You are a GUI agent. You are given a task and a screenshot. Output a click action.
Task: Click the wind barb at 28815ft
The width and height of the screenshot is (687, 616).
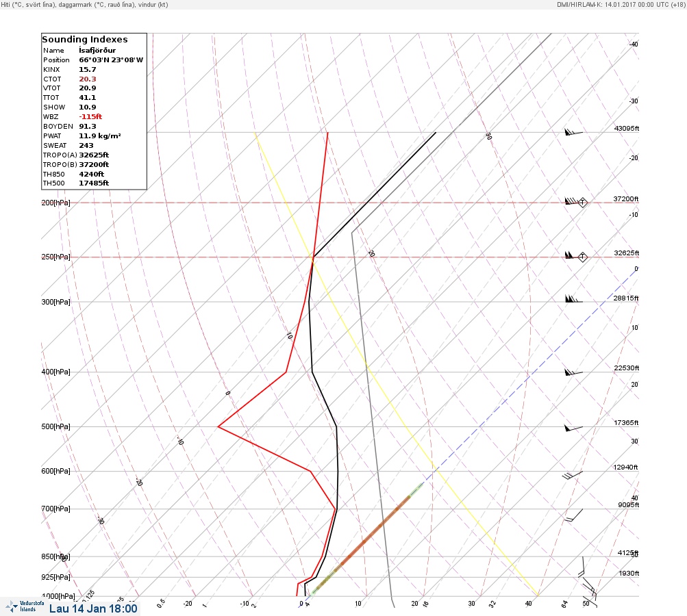(573, 299)
